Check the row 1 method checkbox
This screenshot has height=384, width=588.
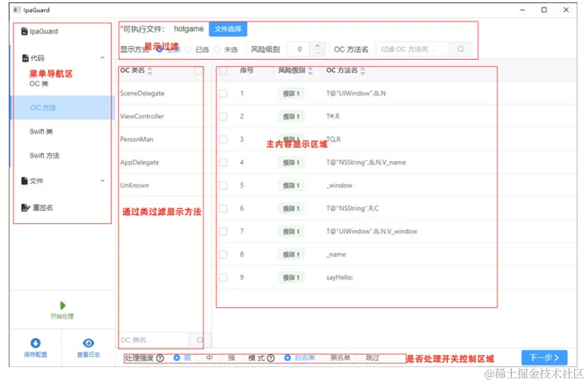click(x=223, y=93)
